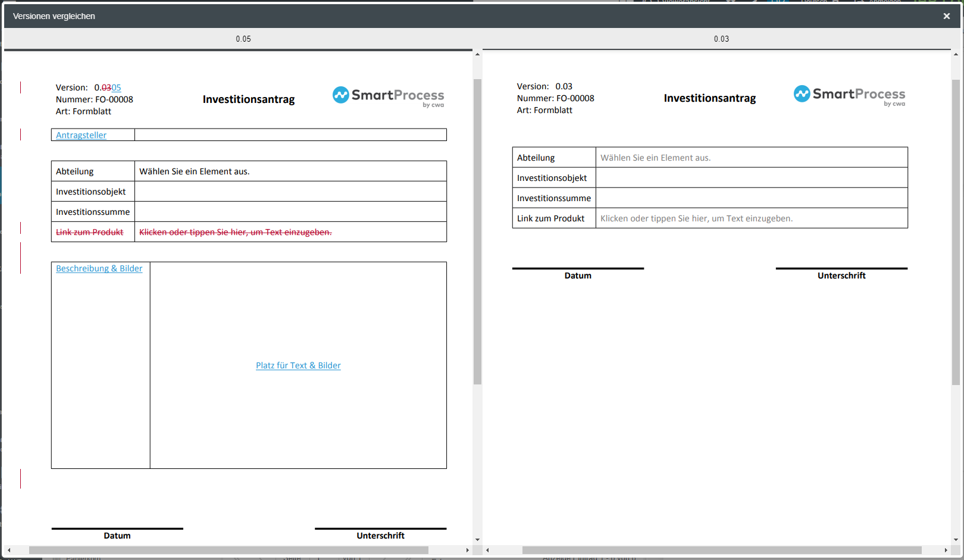Click the left arrow of the right pane's horizontal scrollbar
This screenshot has width=964, height=560.
(x=487, y=550)
